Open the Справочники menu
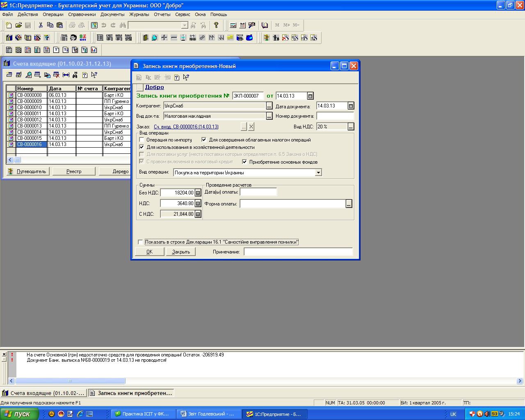Image resolution: width=525 pixels, height=420 pixels. click(82, 14)
